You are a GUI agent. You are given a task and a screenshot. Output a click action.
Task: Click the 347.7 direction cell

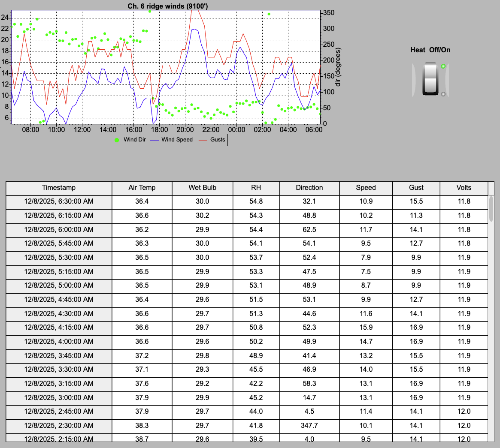pyautogui.click(x=309, y=426)
